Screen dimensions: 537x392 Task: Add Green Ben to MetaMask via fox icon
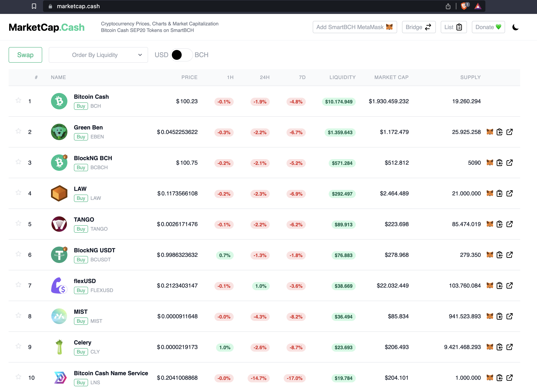pos(490,132)
